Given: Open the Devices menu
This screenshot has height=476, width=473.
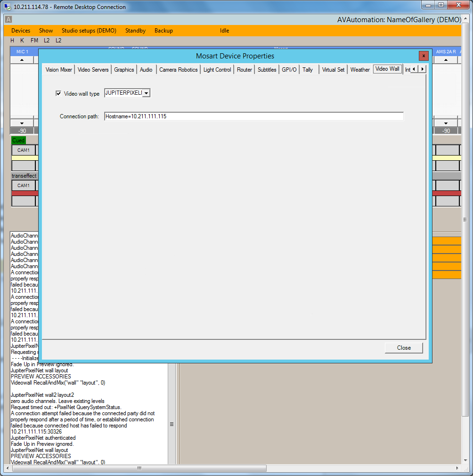Looking at the screenshot, I should (21, 31).
